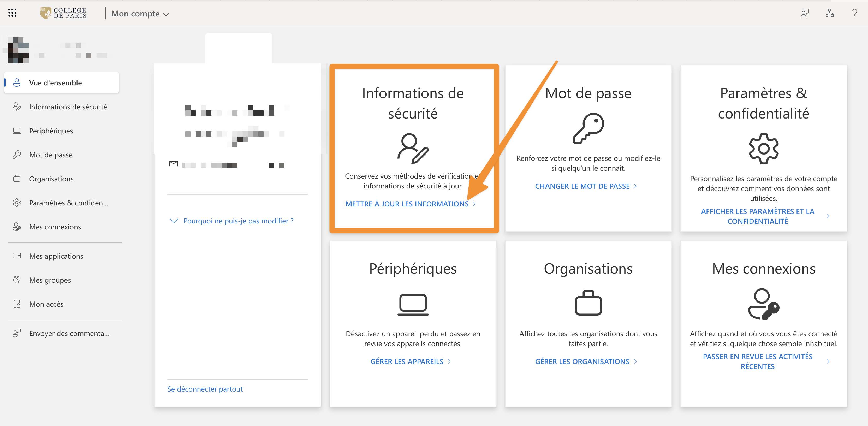Viewport: 868px width, 426px height.
Task: Click 'Mettre à jour les informations' link
Action: click(x=407, y=204)
